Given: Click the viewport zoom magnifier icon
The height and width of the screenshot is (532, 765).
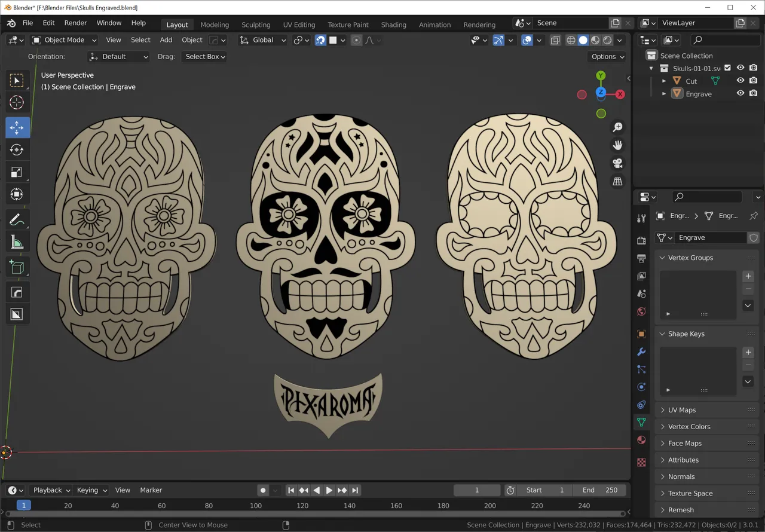Looking at the screenshot, I should click(x=618, y=127).
